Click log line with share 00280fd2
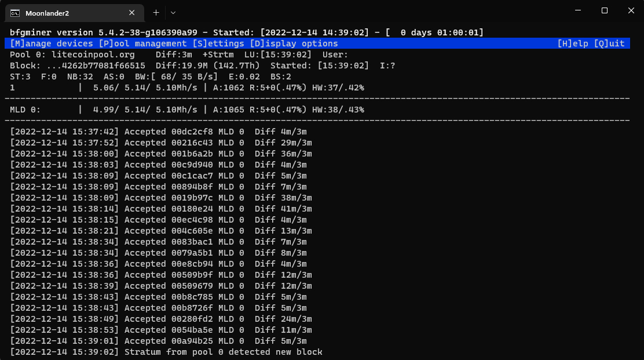644x360 pixels. click(x=161, y=319)
